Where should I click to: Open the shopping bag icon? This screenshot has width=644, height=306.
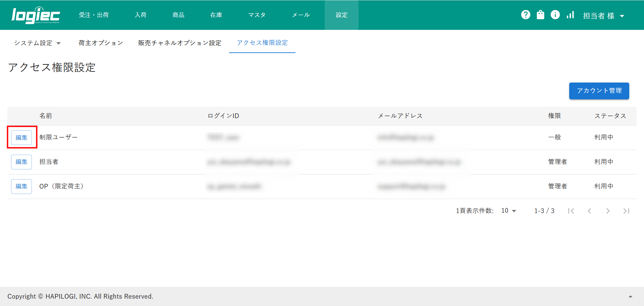540,15
